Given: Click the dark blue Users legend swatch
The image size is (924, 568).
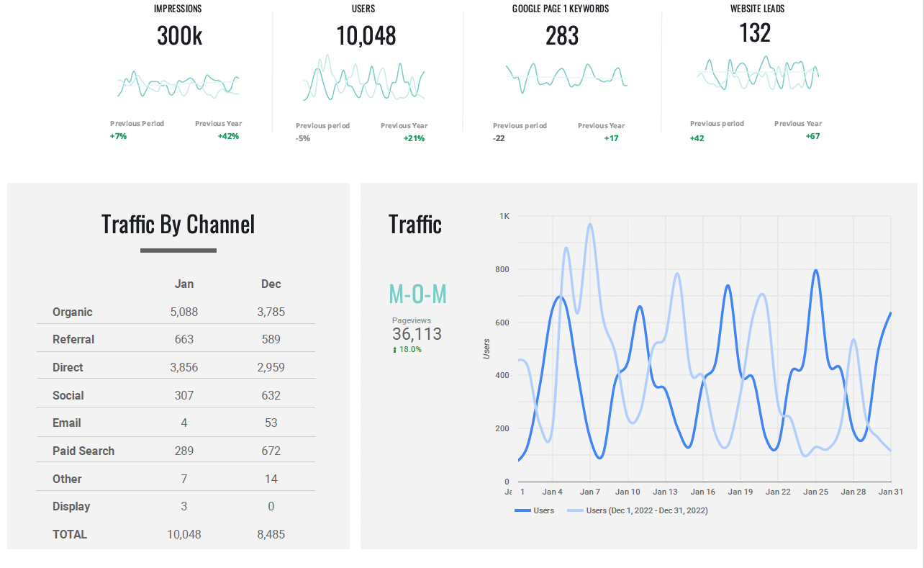Looking at the screenshot, I should [522, 510].
